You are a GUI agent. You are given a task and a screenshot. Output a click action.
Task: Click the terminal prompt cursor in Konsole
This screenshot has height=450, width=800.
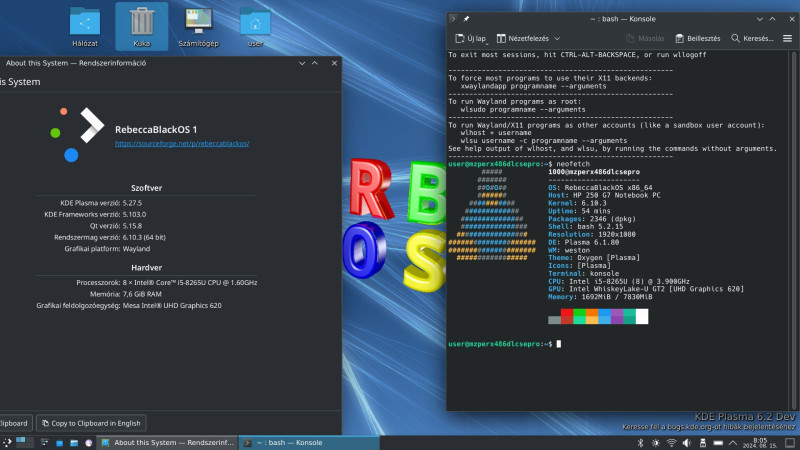pyautogui.click(x=559, y=344)
